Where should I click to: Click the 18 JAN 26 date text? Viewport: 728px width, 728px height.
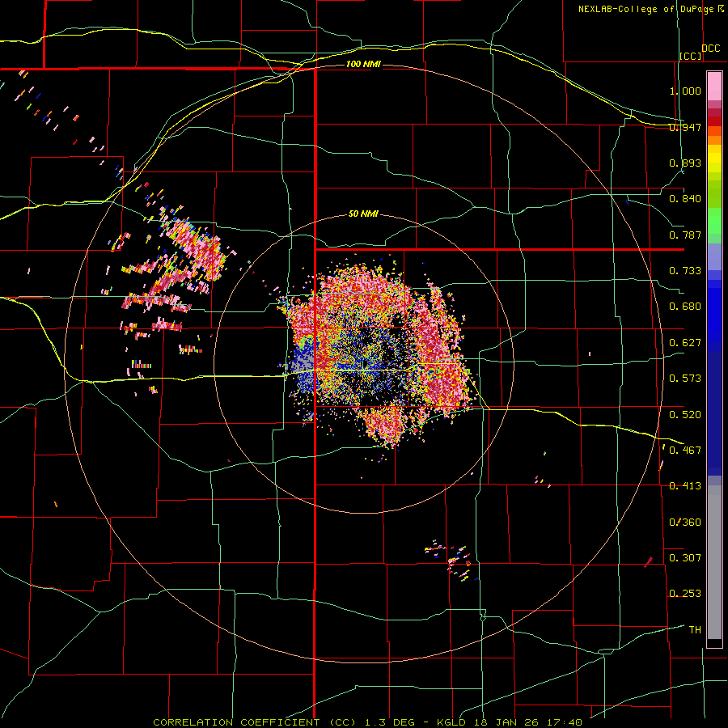pyautogui.click(x=506, y=722)
